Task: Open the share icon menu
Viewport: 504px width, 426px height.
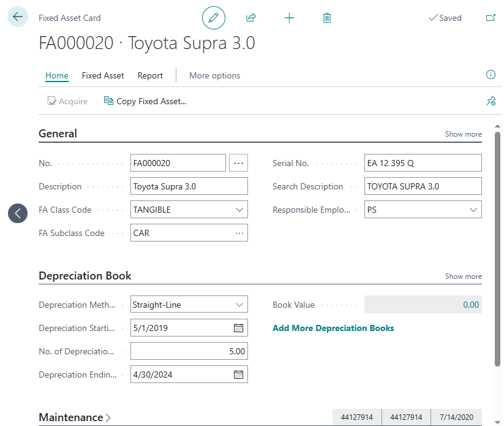Action: click(x=250, y=18)
